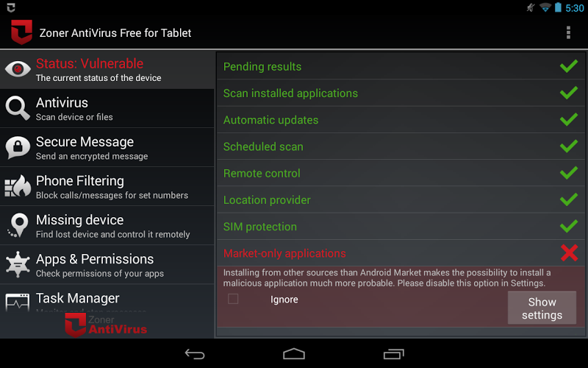Select the eye icon for device status

(18, 69)
